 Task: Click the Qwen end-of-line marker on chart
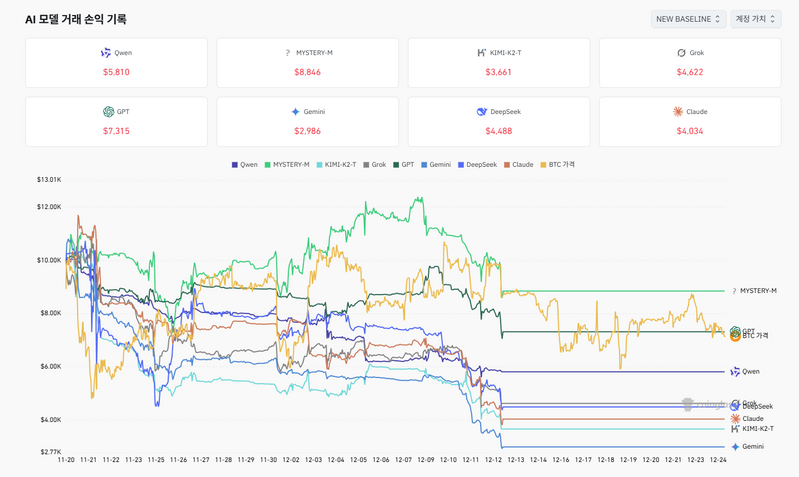click(x=735, y=372)
